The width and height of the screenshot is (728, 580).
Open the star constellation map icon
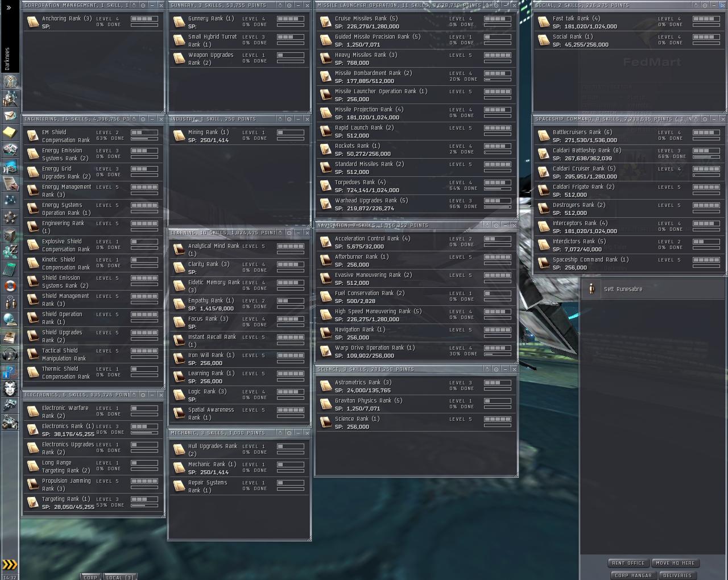(x=10, y=200)
